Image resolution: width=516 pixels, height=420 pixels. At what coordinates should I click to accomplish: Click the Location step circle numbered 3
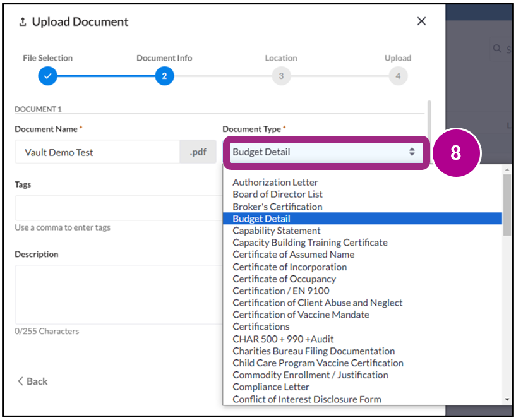(281, 76)
